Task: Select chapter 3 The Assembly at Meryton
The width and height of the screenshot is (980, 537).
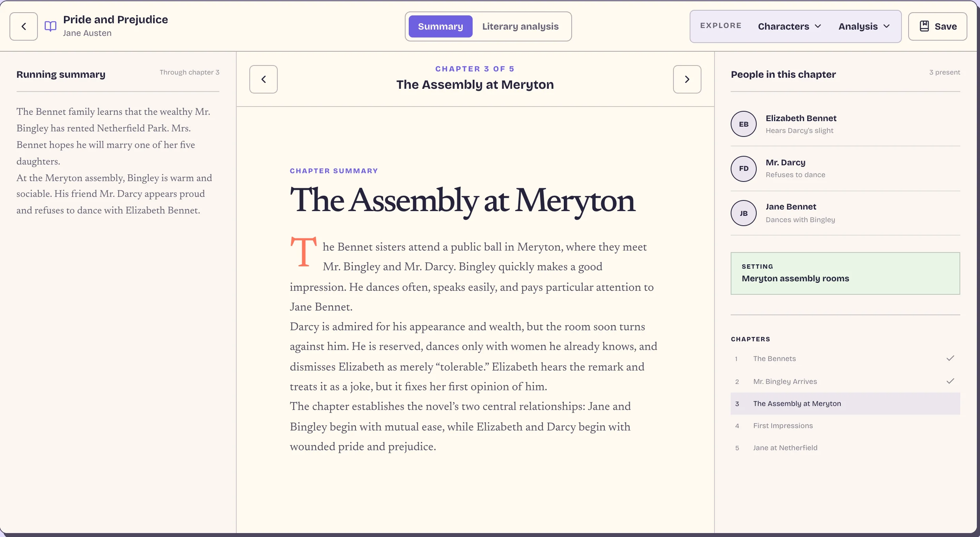Action: pyautogui.click(x=845, y=404)
